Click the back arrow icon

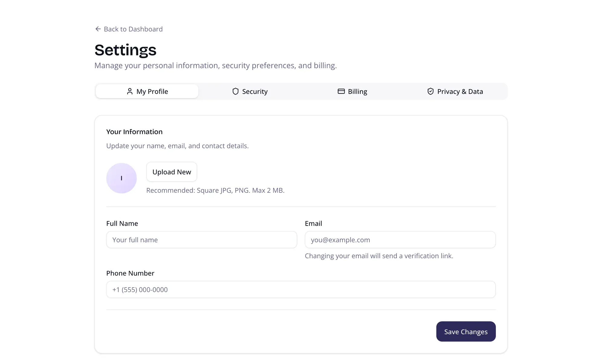point(97,29)
